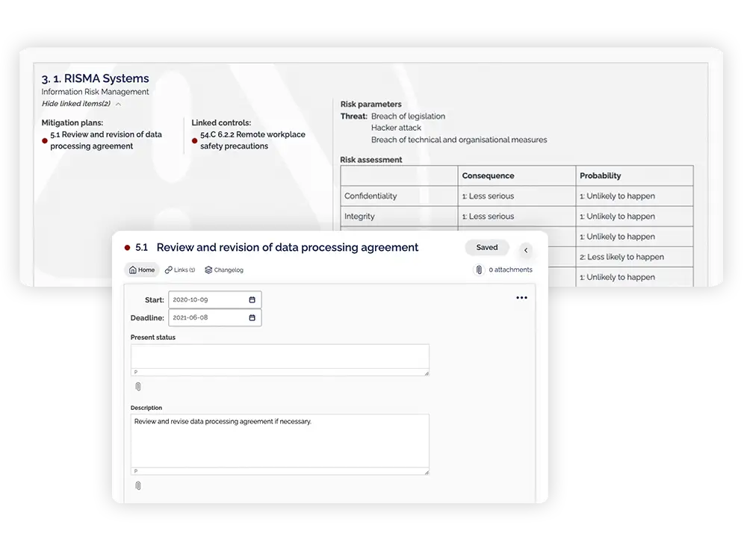This screenshot has height=560, width=747.
Task: Click into the Present status text area
Action: [x=280, y=357]
